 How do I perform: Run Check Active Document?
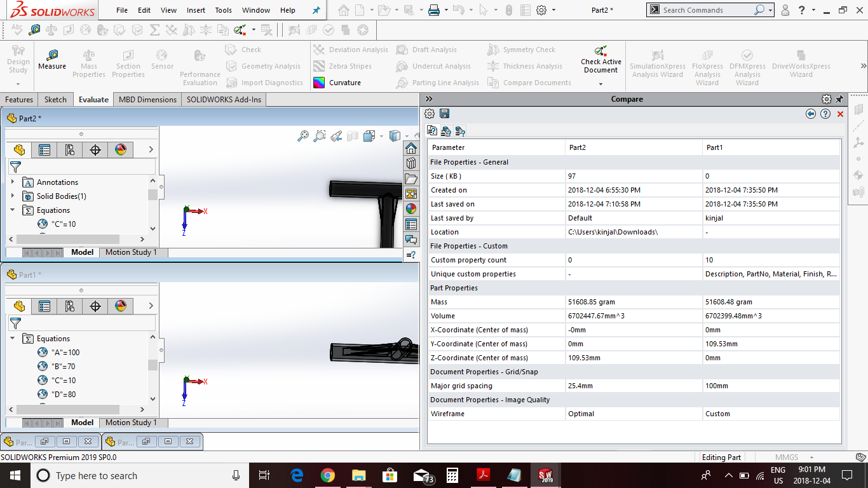(600, 60)
